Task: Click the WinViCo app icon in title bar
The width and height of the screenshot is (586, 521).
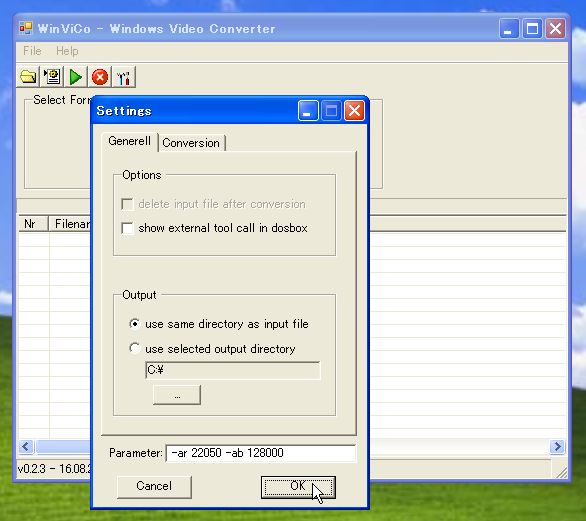Action: tap(26, 28)
